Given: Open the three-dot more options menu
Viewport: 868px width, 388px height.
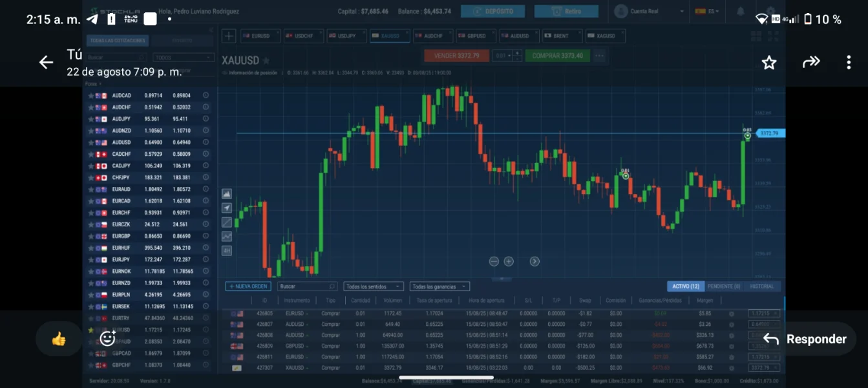Looking at the screenshot, I should point(849,63).
